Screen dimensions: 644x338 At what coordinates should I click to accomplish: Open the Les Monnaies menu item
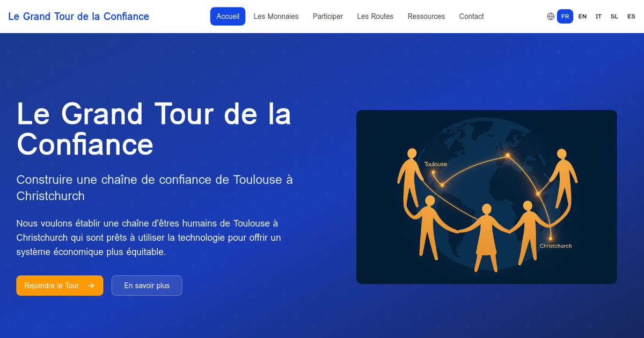[276, 17]
